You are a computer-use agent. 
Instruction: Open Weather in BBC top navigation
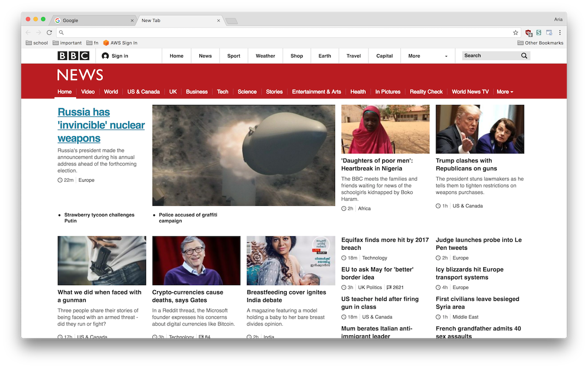[266, 56]
